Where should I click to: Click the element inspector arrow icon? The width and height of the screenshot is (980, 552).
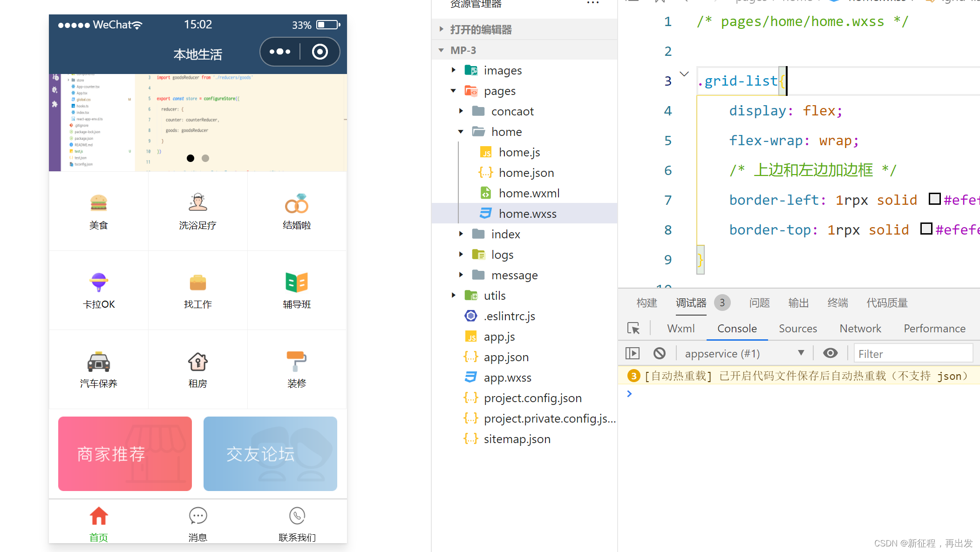point(633,328)
